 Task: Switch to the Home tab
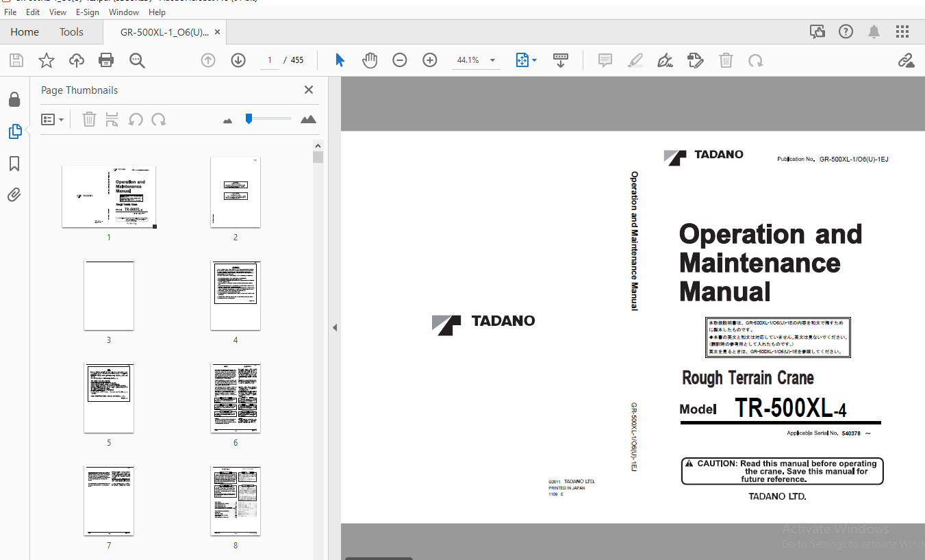[x=25, y=32]
